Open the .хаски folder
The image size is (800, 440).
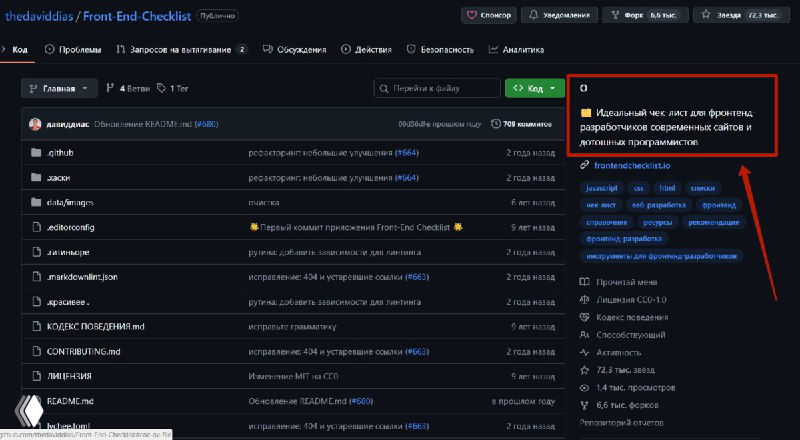58,178
